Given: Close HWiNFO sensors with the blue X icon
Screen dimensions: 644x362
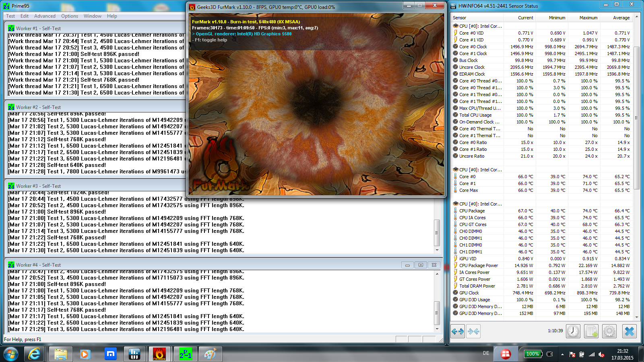Looking at the screenshot, I should (x=630, y=331).
